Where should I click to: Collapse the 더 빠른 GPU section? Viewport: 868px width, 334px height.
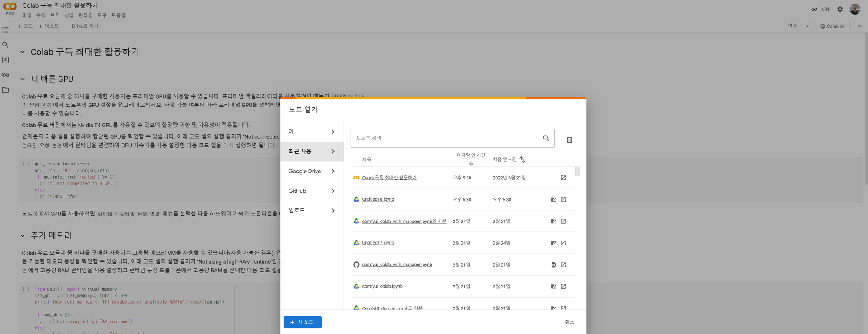tap(23, 79)
